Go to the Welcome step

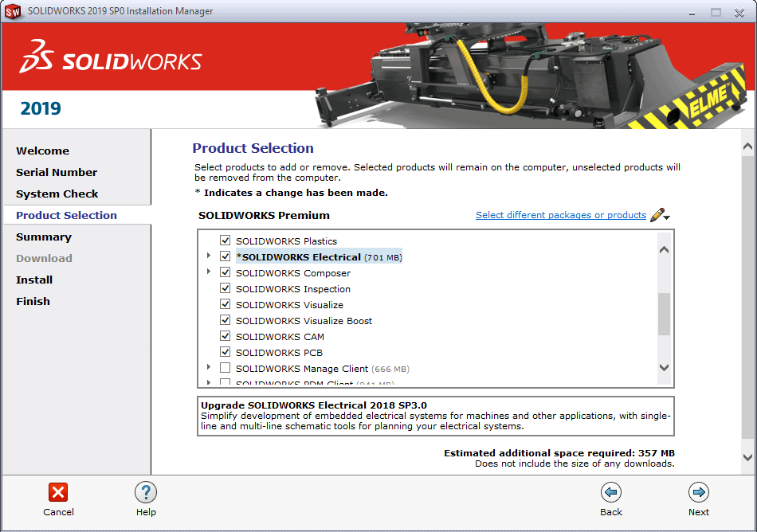42,151
